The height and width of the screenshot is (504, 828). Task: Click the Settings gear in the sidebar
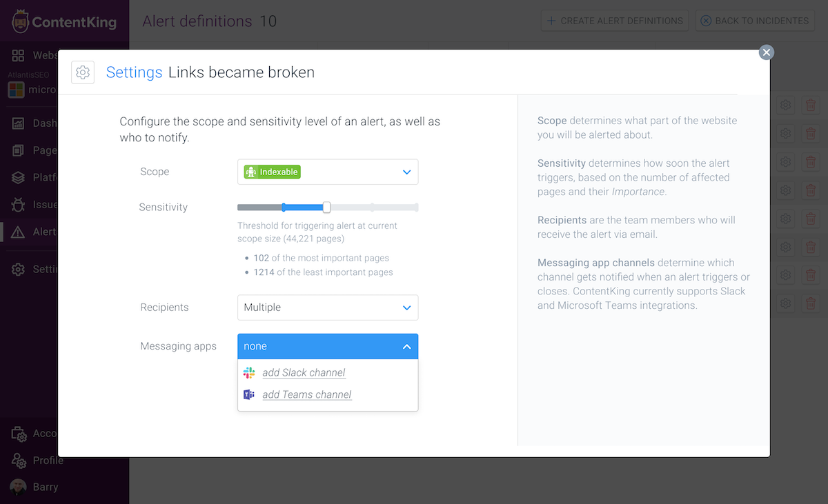point(19,269)
